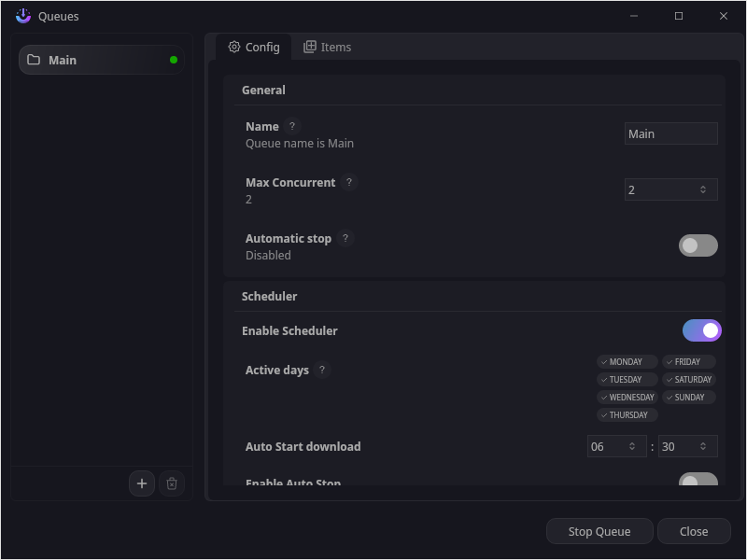Viewport: 747px width, 560px height.
Task: Click the help icon beside Max Concurrent
Action: coord(349,182)
